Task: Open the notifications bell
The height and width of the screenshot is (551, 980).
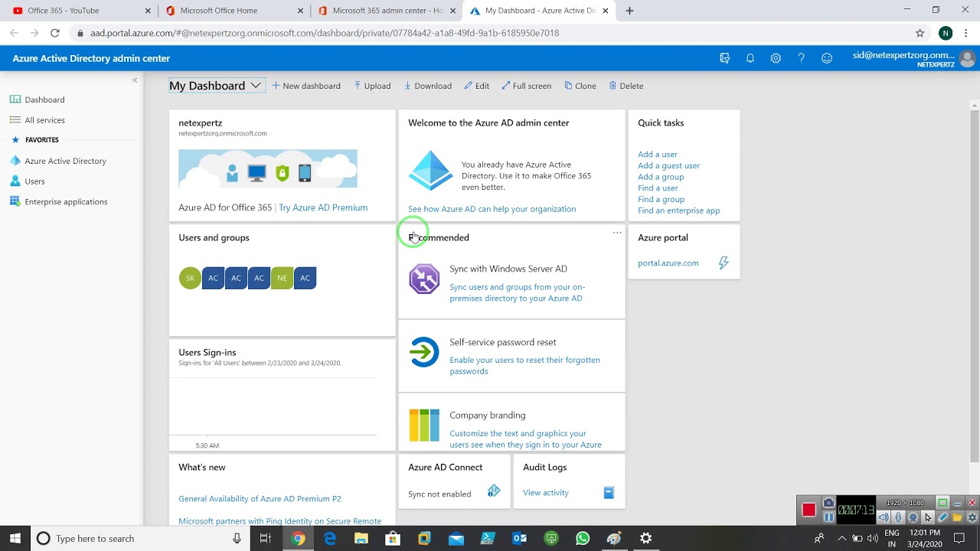Action: point(750,58)
